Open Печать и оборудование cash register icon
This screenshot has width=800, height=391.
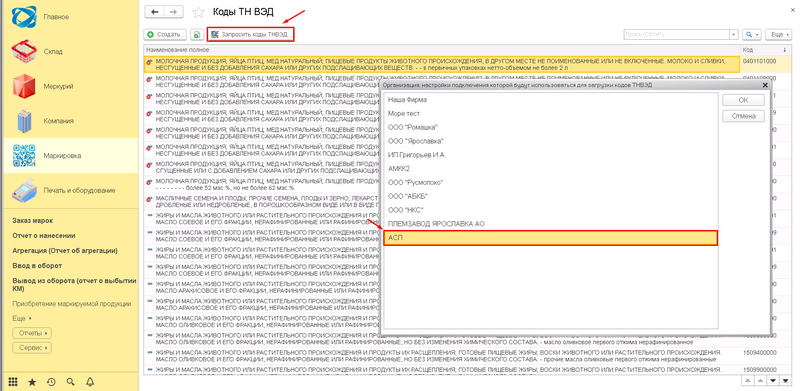[x=24, y=190]
